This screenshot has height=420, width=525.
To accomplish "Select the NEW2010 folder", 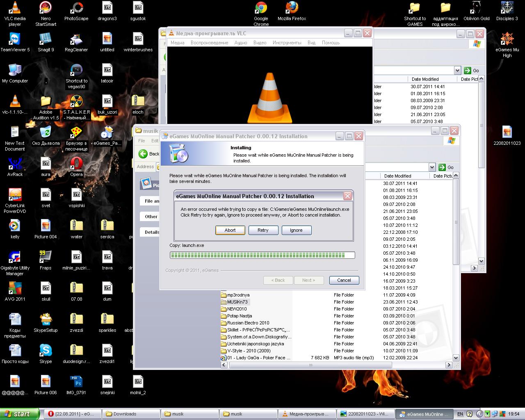I will point(234,309).
